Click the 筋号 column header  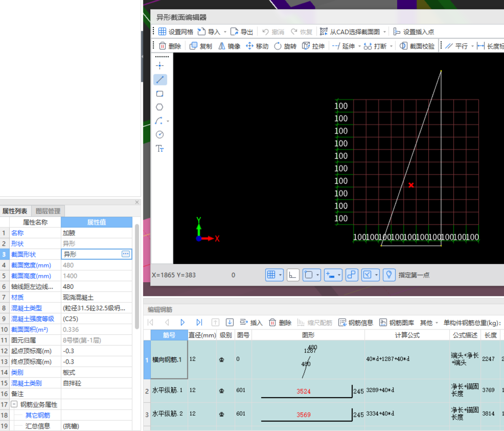[x=169, y=335]
